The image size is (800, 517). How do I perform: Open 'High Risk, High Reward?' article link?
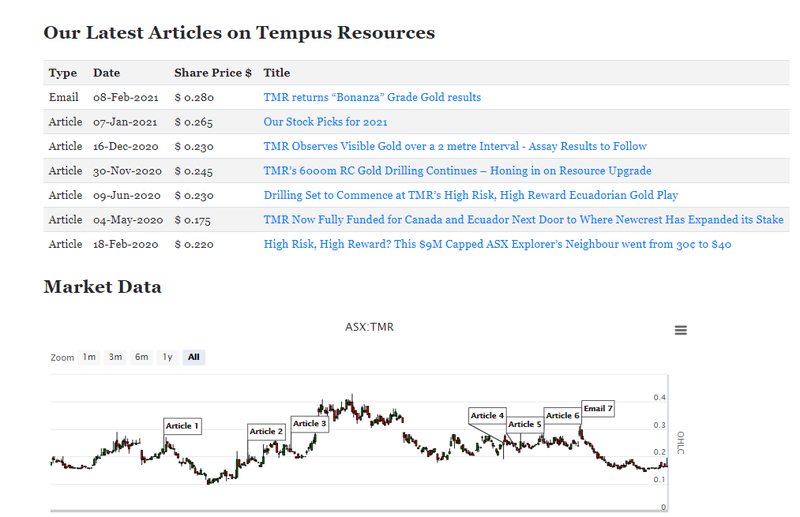click(497, 244)
